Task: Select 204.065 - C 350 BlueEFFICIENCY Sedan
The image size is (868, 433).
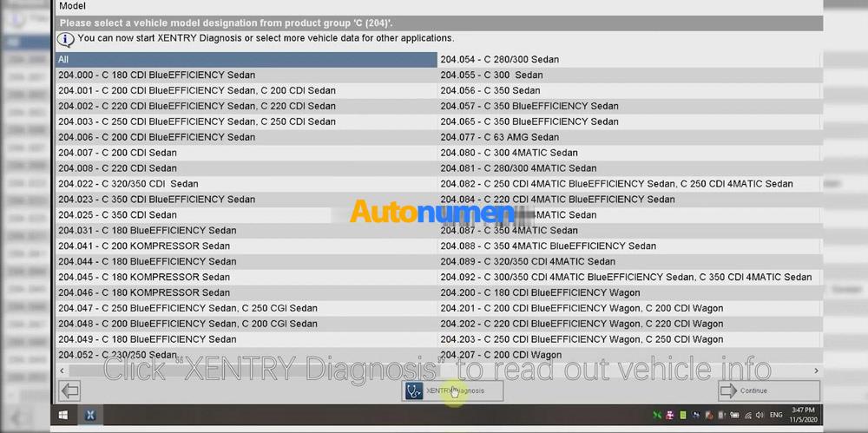Action: coord(629,121)
